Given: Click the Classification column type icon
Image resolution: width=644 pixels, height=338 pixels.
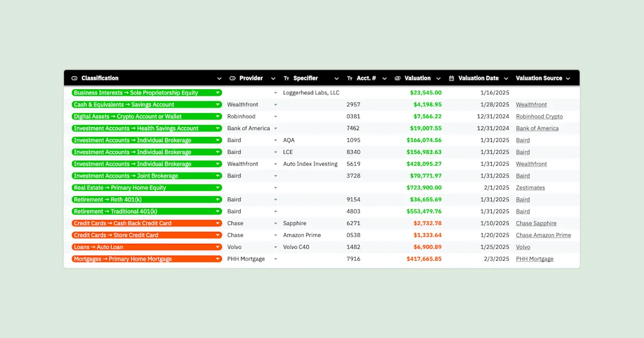Looking at the screenshot, I should (75, 79).
